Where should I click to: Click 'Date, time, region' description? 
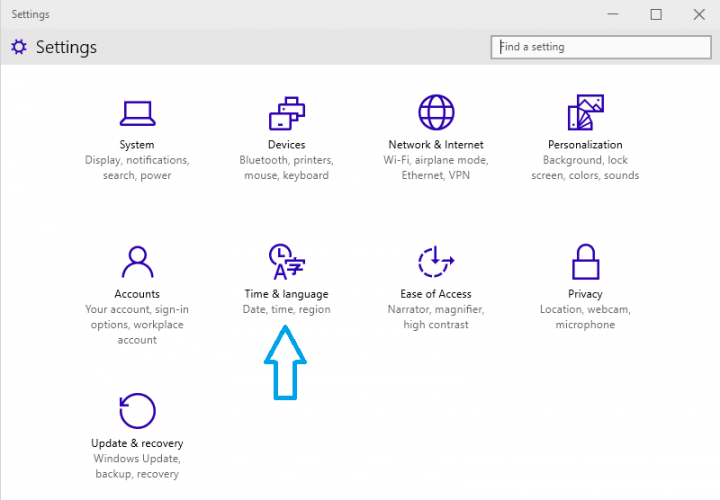point(287,309)
